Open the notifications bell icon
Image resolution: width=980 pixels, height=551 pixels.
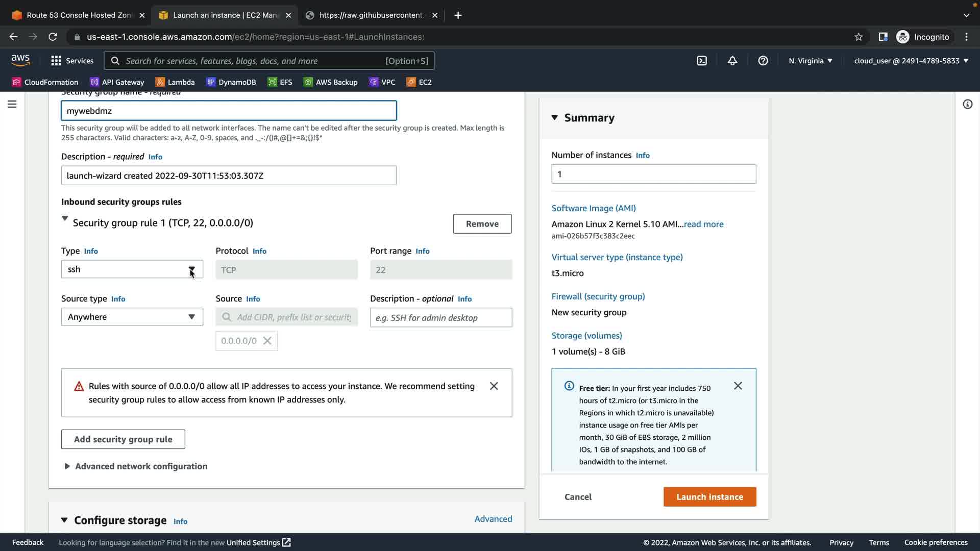[x=732, y=61]
